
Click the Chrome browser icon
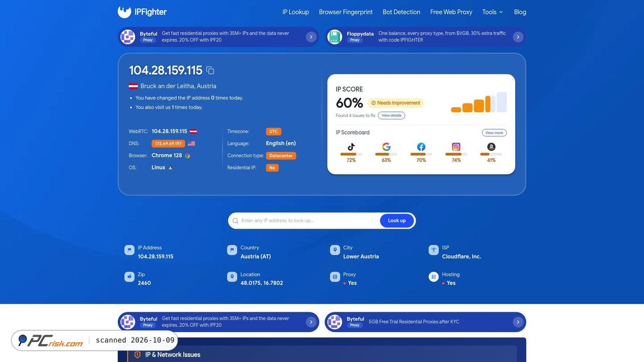tap(187, 156)
